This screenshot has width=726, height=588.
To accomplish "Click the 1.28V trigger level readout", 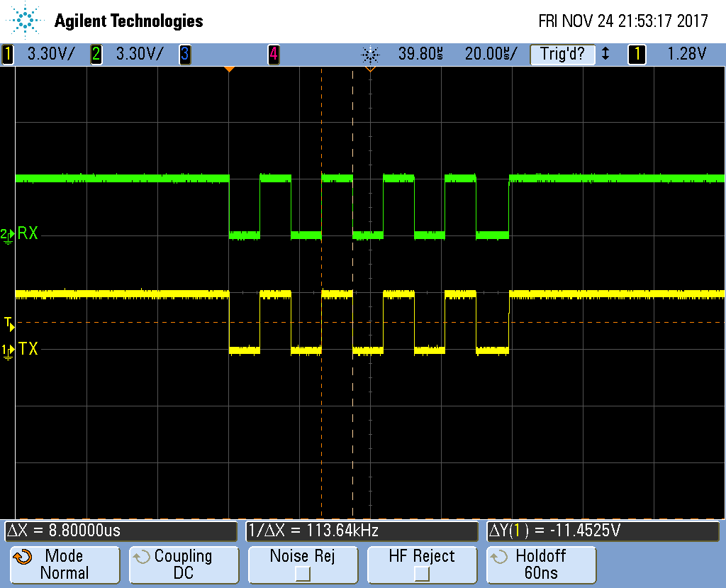I will click(x=687, y=54).
